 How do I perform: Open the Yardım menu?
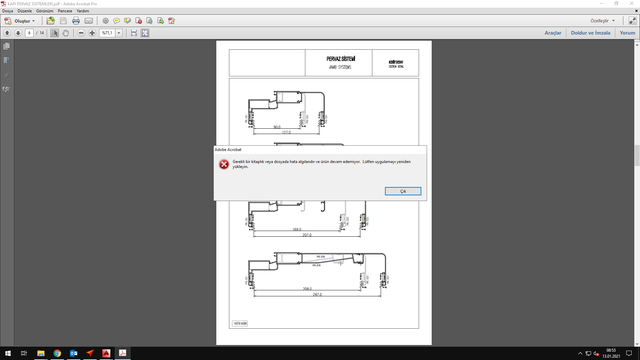83,11
